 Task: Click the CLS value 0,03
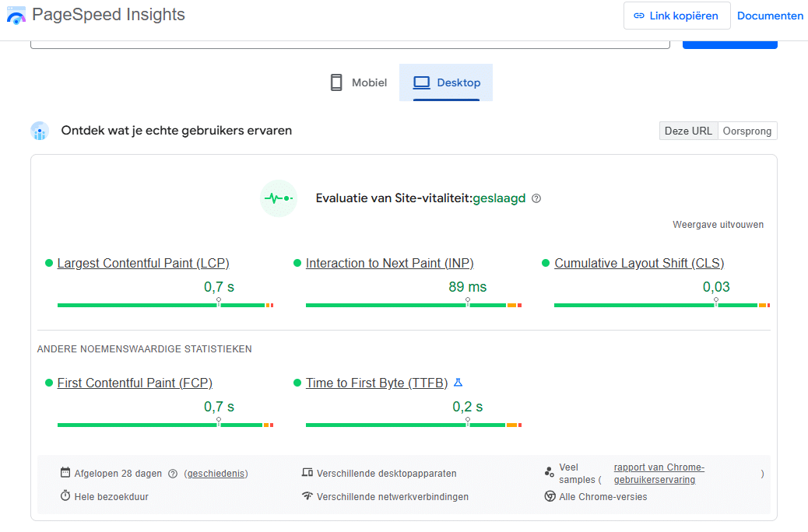coord(716,287)
